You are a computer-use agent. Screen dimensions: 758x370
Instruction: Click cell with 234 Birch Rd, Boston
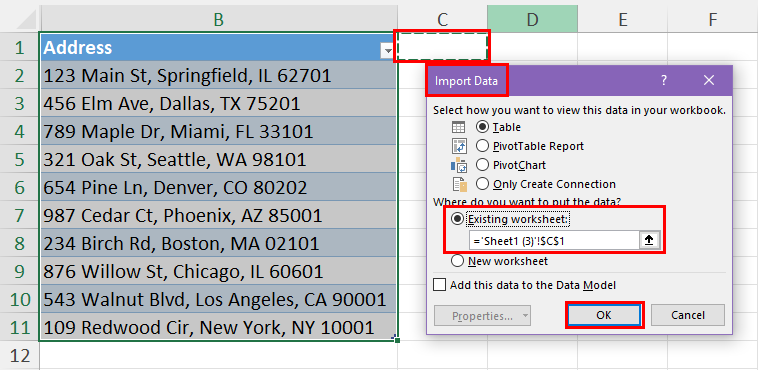[x=219, y=244]
